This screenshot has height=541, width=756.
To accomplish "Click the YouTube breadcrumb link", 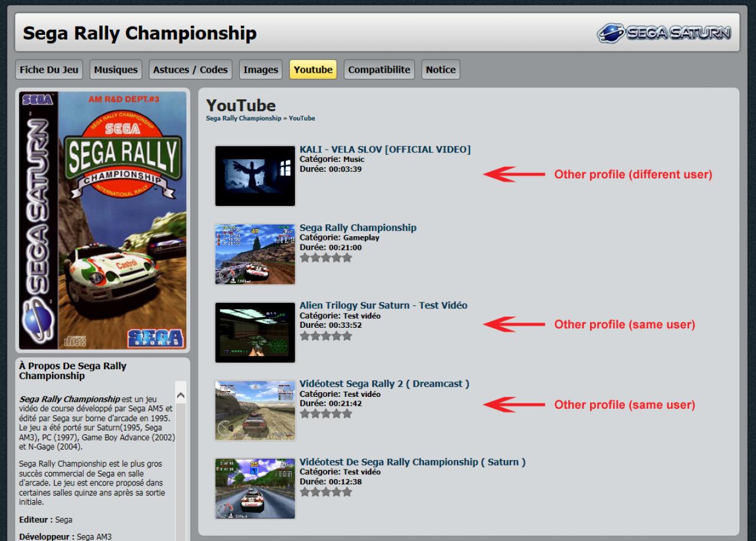I will point(302,118).
